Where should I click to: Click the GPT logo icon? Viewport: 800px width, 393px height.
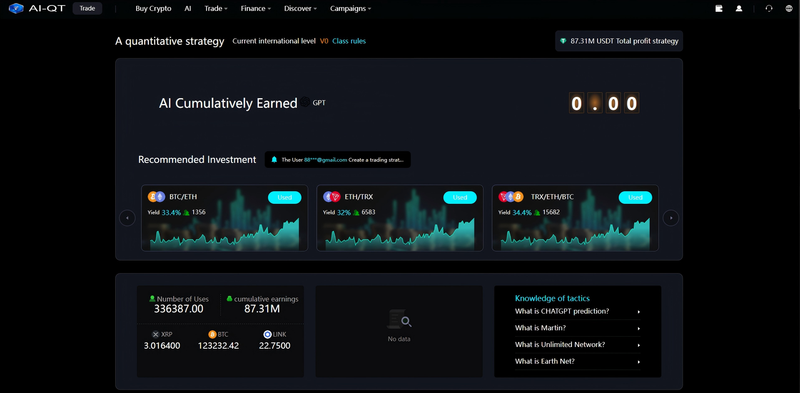(305, 102)
